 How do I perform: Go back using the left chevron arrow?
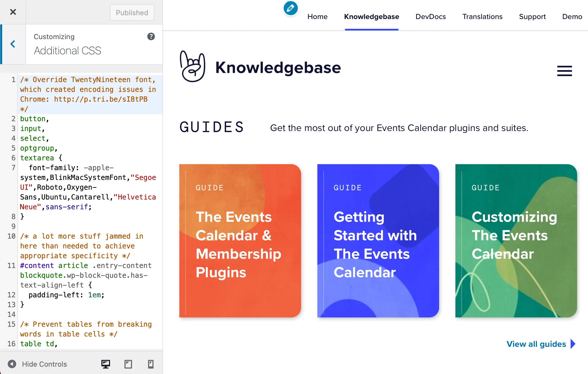(13, 44)
